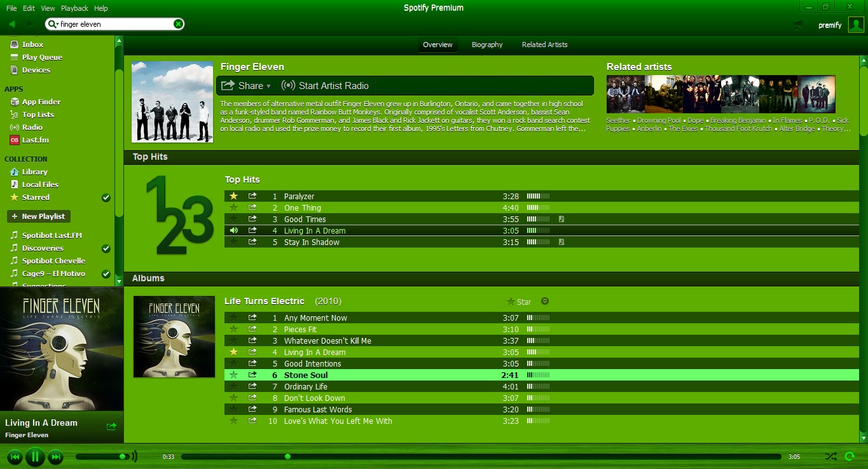This screenshot has width=868, height=469.
Task: Open Life Turns Electric album options dropdown
Action: [545, 301]
